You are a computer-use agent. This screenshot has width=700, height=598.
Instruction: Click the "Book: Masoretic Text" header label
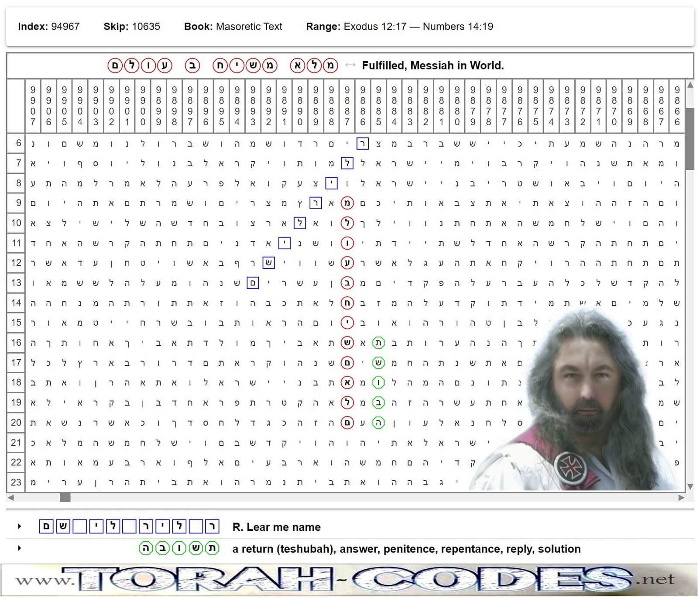point(234,27)
